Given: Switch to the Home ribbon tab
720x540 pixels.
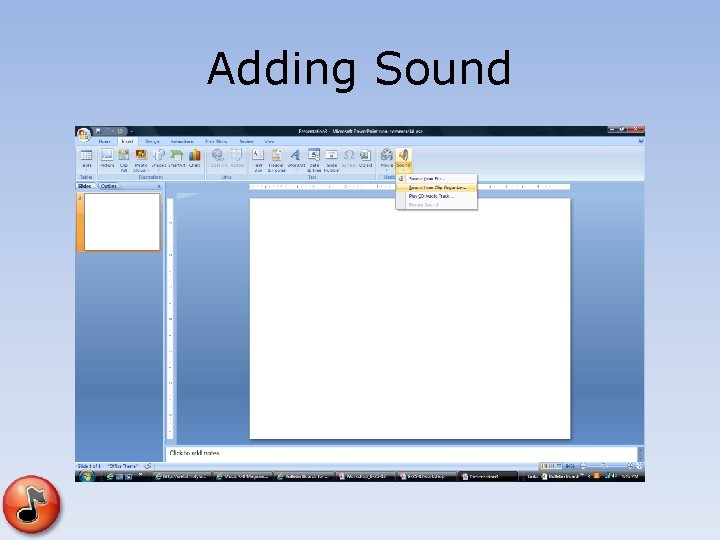Looking at the screenshot, I should pos(104,141).
